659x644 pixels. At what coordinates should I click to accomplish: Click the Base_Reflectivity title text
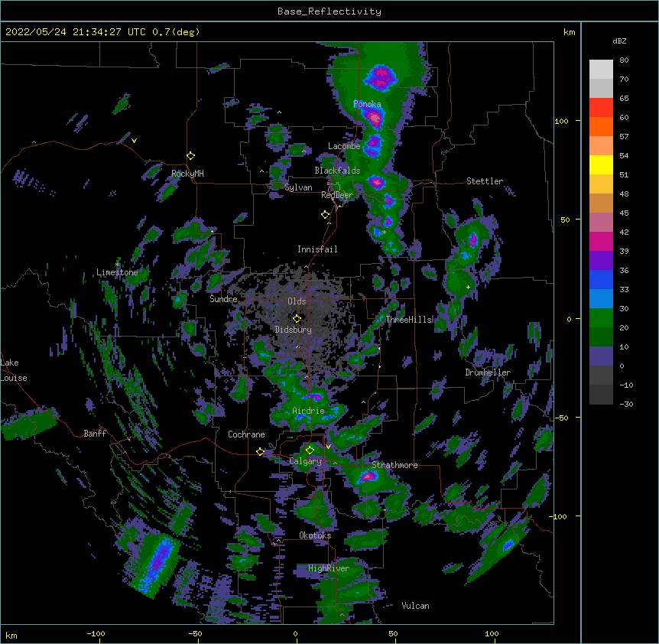(x=329, y=11)
